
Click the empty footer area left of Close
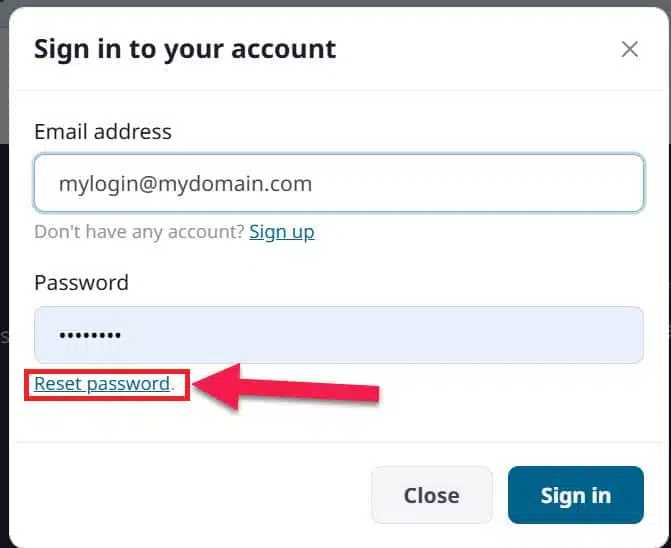point(190,495)
